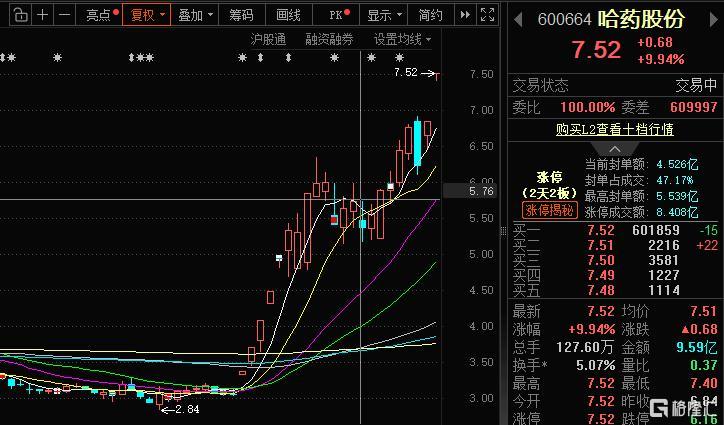Click the 委比 100.00% value
Image resolution: width=724 pixels, height=425 pixels.
click(x=587, y=108)
